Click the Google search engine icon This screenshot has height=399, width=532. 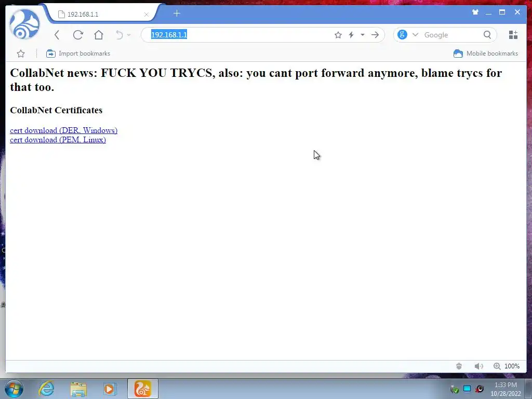pyautogui.click(x=403, y=35)
